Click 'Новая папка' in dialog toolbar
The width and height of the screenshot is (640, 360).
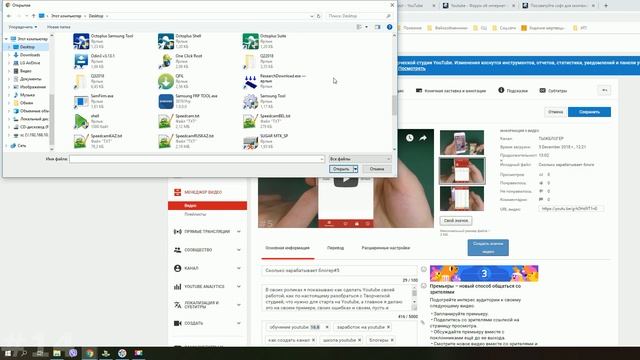tap(59, 27)
